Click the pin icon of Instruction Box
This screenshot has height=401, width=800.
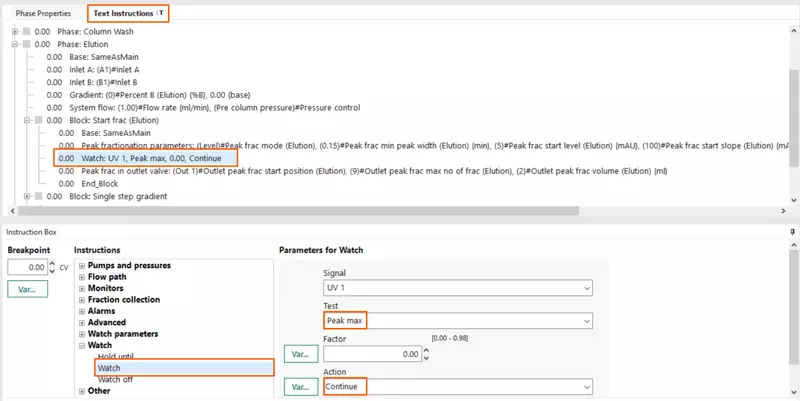[793, 231]
